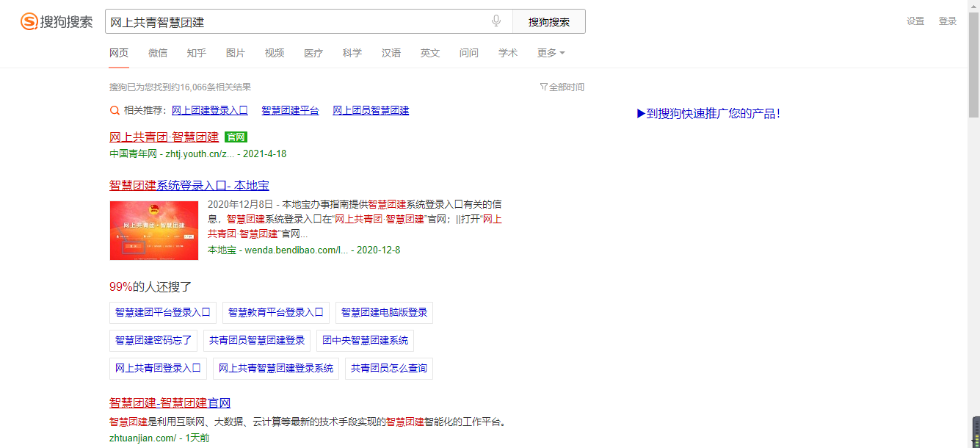Screen dimensions: 980x448
Task: Open related suggestion 网上团建登录入口
Action: pos(210,110)
